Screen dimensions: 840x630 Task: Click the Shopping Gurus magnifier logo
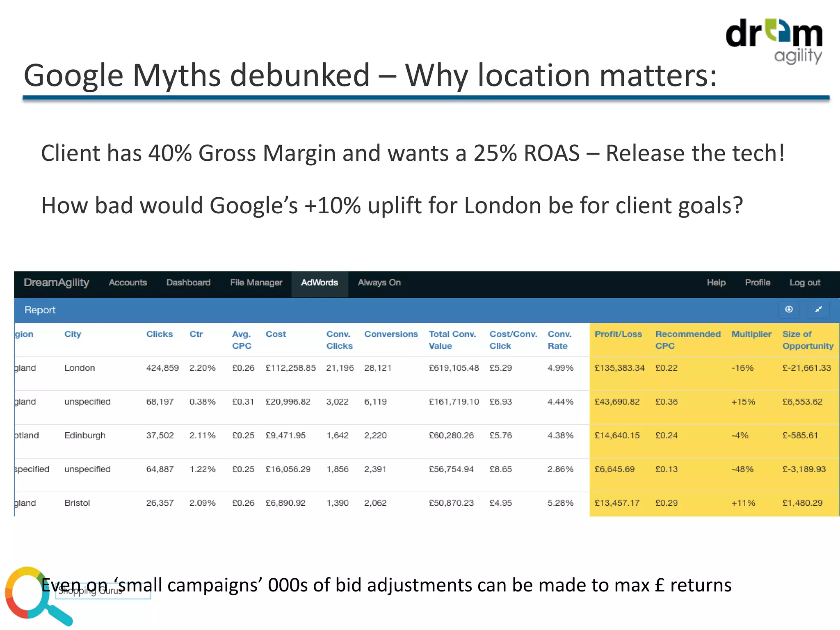[38, 596]
